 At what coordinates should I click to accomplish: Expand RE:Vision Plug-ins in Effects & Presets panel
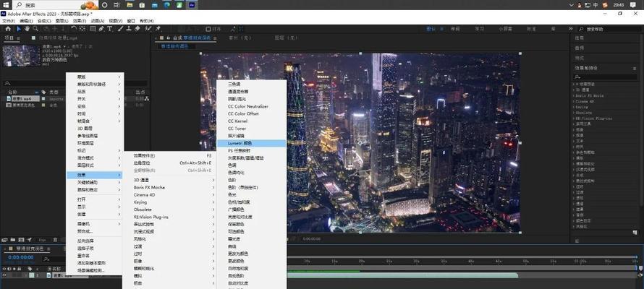pyautogui.click(x=574, y=118)
